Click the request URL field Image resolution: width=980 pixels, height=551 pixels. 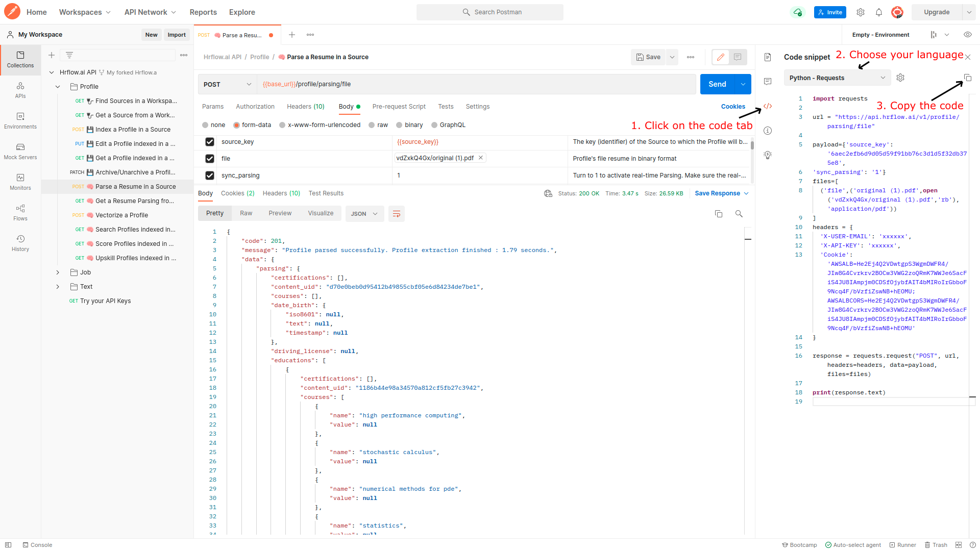[x=475, y=84]
